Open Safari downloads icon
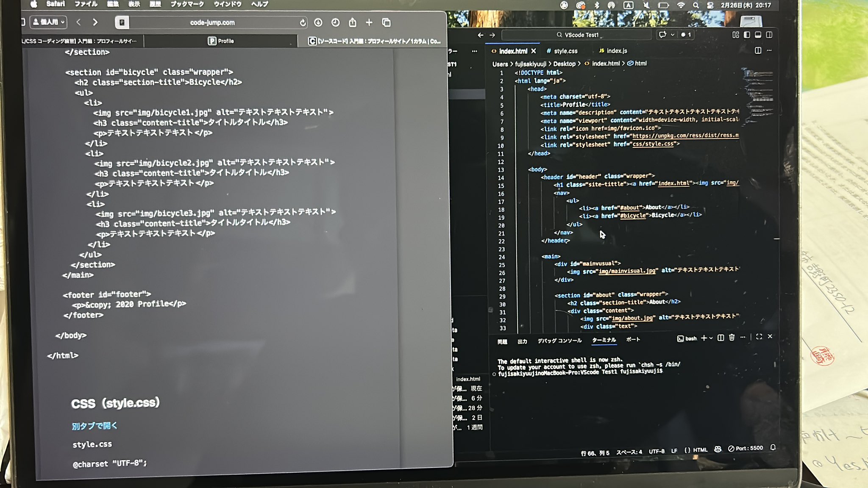Screen dimensions: 868x488 click(x=318, y=23)
